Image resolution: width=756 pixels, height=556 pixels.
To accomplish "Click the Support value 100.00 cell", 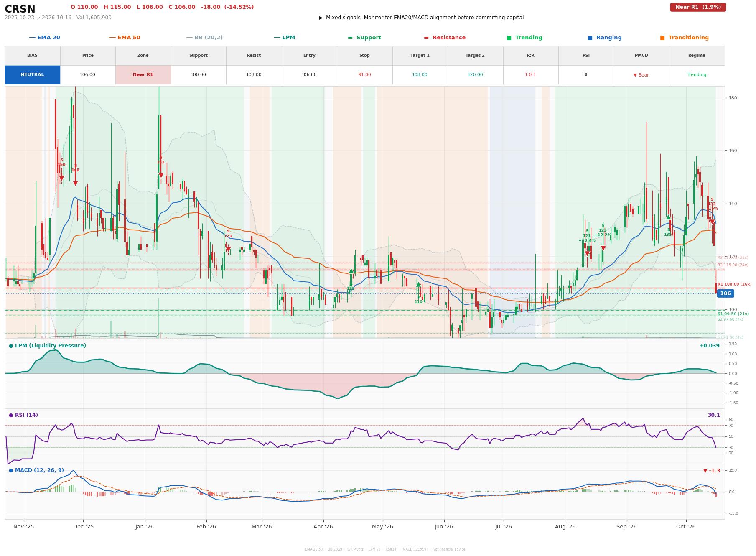I will pos(199,75).
